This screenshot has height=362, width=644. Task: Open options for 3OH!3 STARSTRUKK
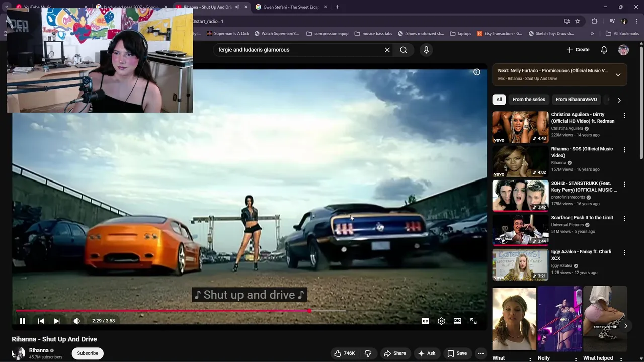pyautogui.click(x=624, y=184)
